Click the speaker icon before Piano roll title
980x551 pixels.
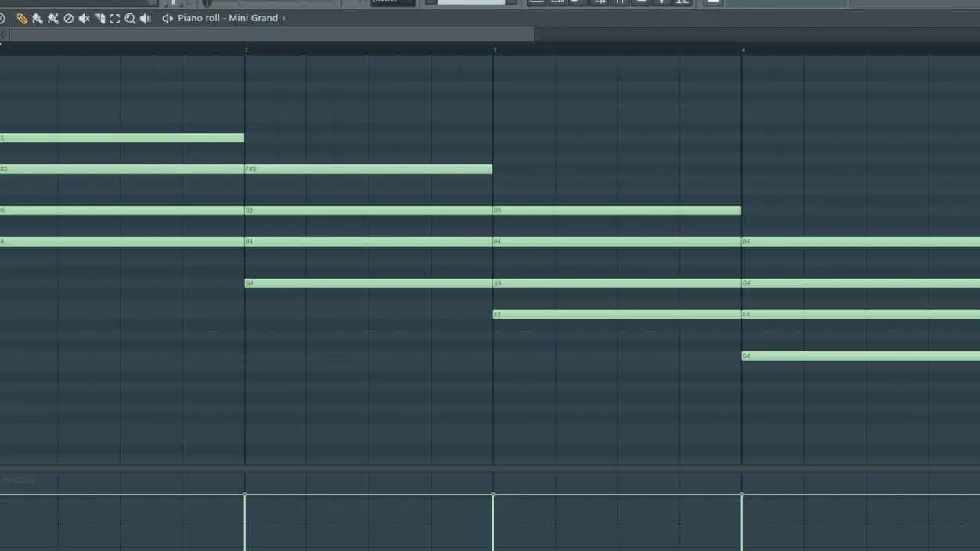point(168,18)
